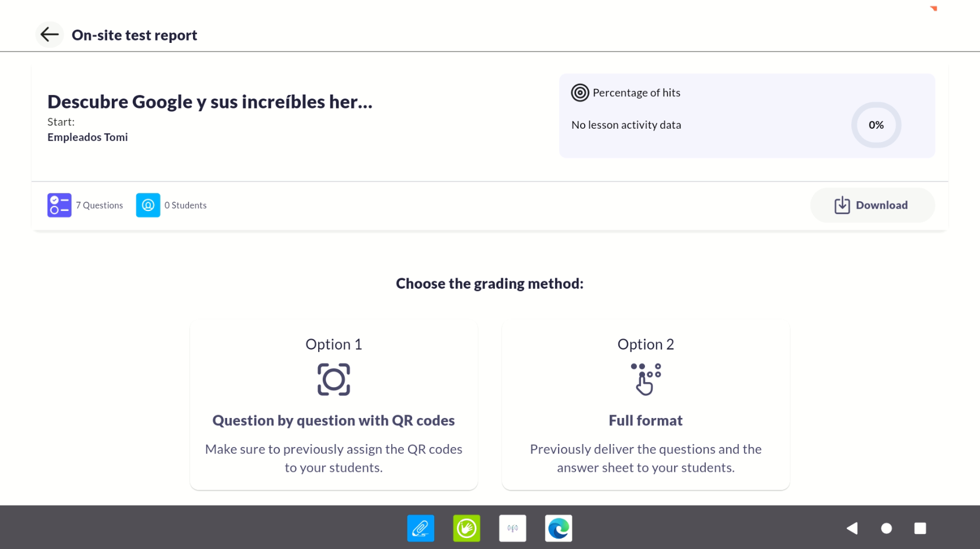Click the purple questions checklist icon
Viewport: 980px width, 549px height.
(x=59, y=205)
